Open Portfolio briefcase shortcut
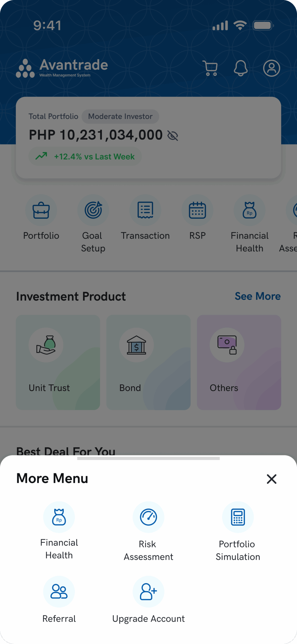 (41, 210)
